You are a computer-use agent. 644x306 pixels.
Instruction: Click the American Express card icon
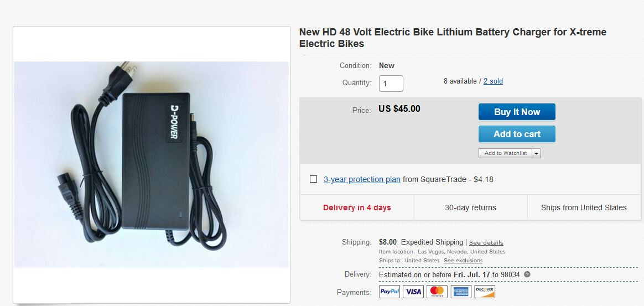tap(461, 292)
